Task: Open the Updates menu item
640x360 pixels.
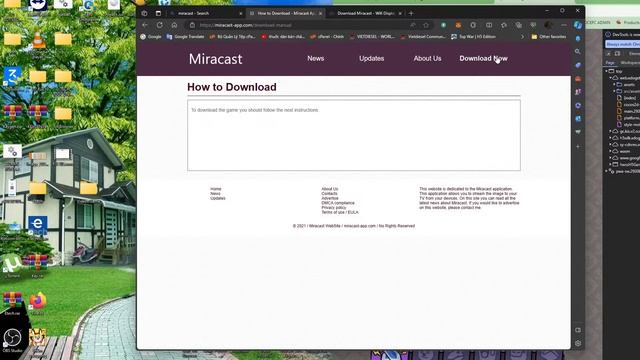Action: pyautogui.click(x=371, y=58)
